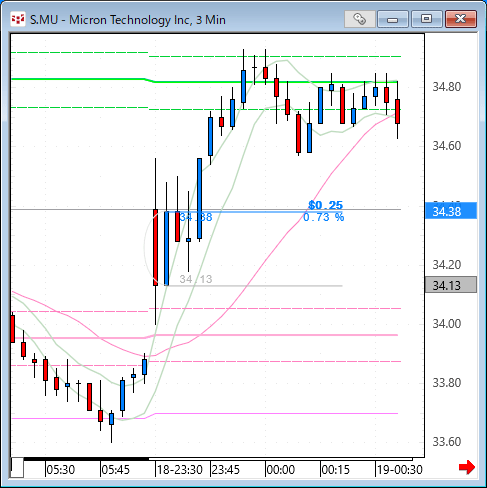This screenshot has height=488, width=487.
Task: Click the red scroll-right arrow
Action: tap(467, 467)
